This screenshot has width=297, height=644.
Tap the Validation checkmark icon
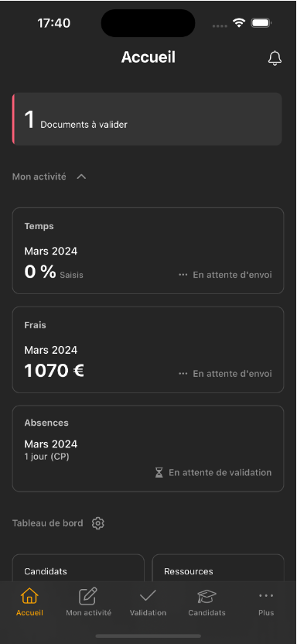pos(148,595)
